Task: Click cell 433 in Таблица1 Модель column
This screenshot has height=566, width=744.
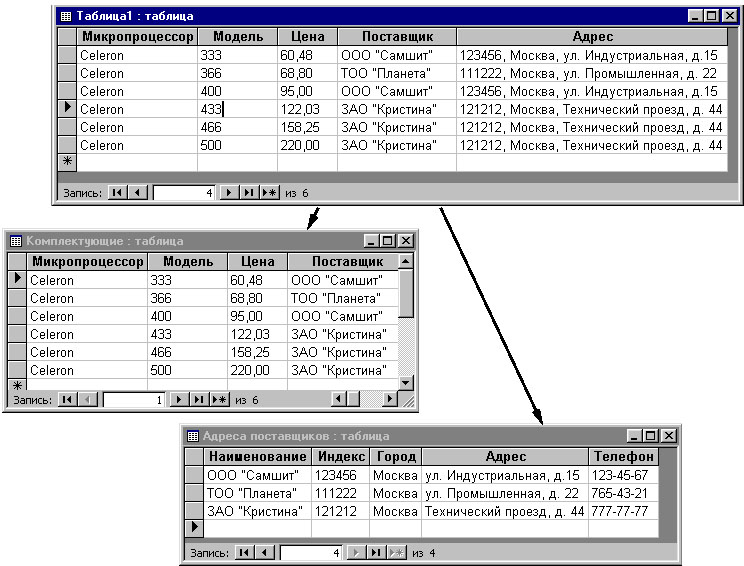Action: [x=237, y=109]
